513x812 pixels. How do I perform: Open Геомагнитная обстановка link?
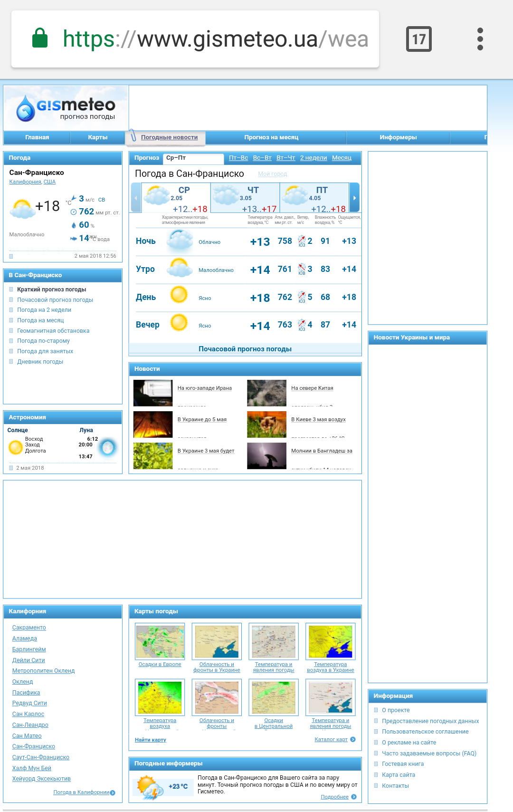click(53, 331)
